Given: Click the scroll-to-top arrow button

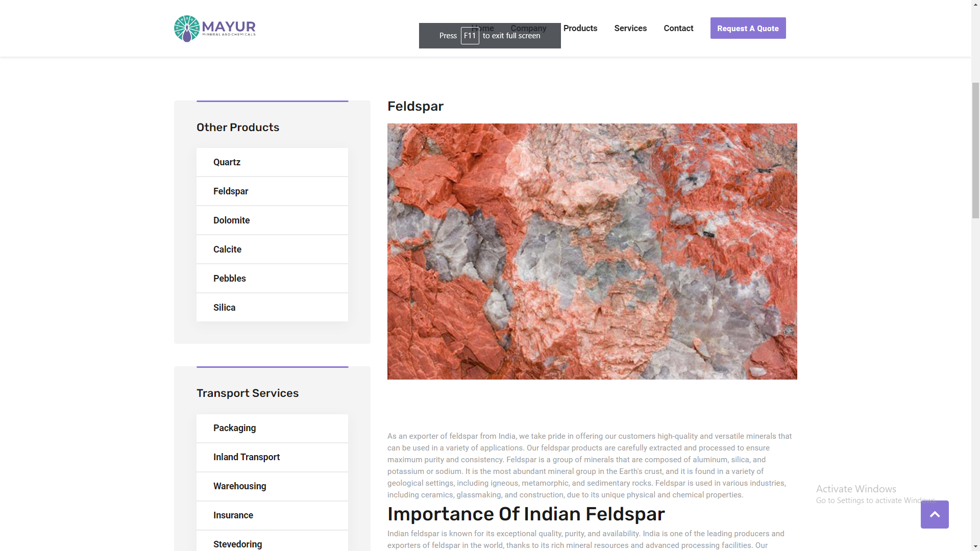Looking at the screenshot, I should (935, 514).
